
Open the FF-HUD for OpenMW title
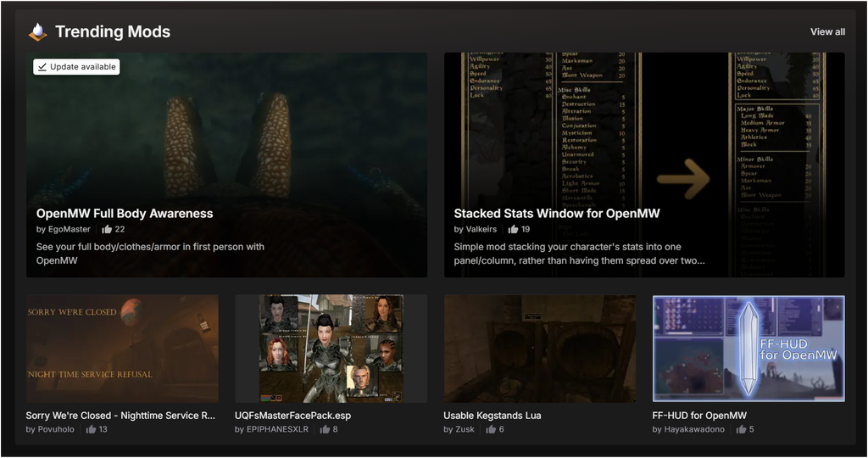point(699,416)
